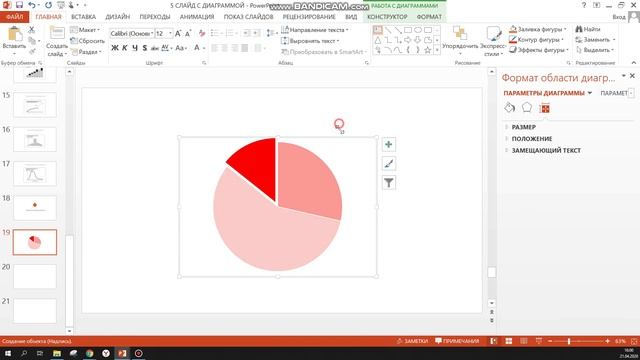Create a new slide with Создать слайд
Viewport: 640px width, 360px height.
point(57,42)
